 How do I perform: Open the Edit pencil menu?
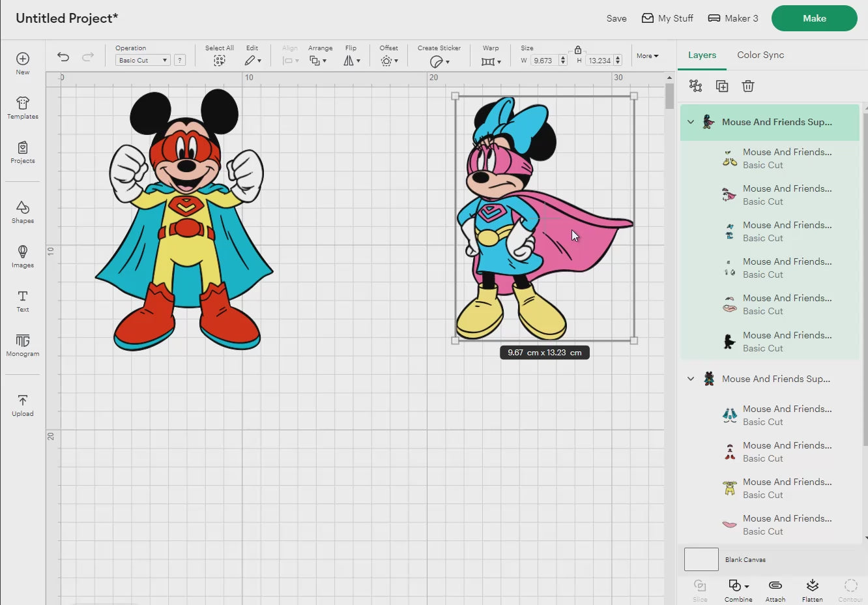(x=253, y=61)
